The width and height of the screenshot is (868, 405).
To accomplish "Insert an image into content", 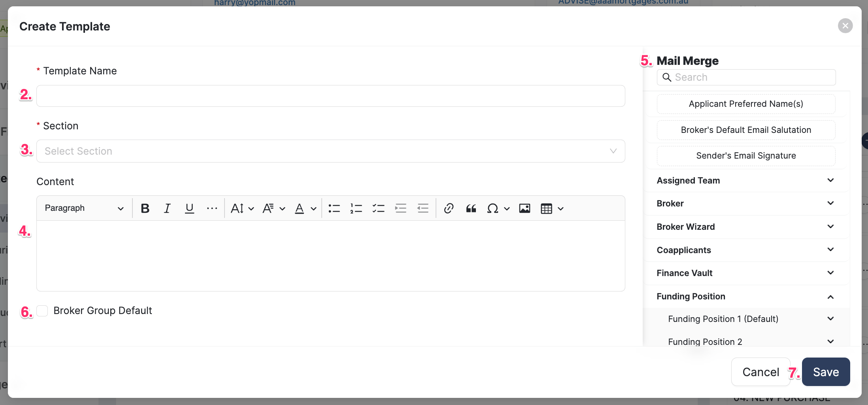I will [x=525, y=208].
